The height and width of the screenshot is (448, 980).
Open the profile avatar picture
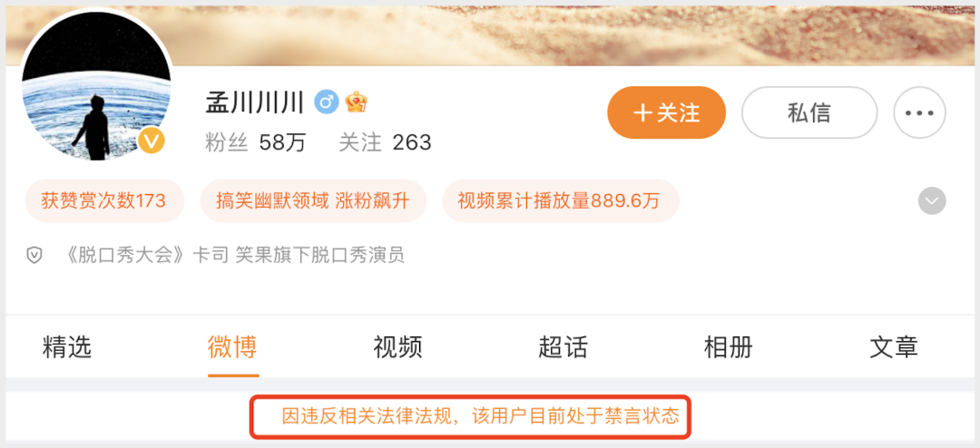97,87
